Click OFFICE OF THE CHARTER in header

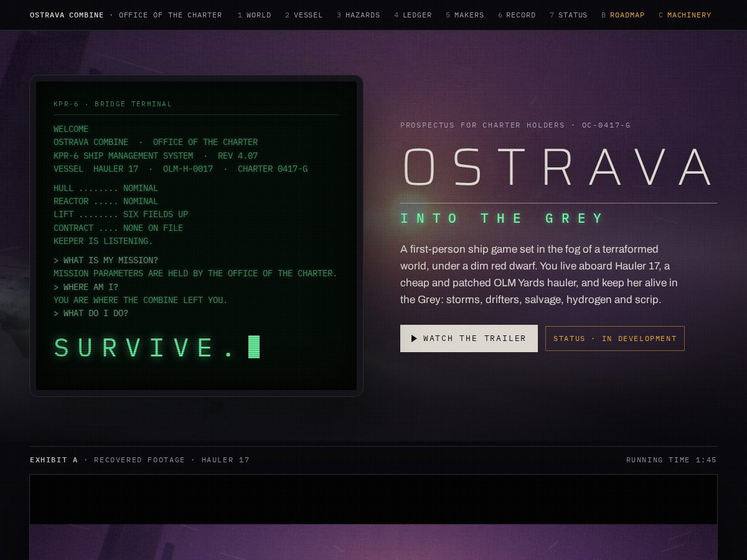[171, 15]
